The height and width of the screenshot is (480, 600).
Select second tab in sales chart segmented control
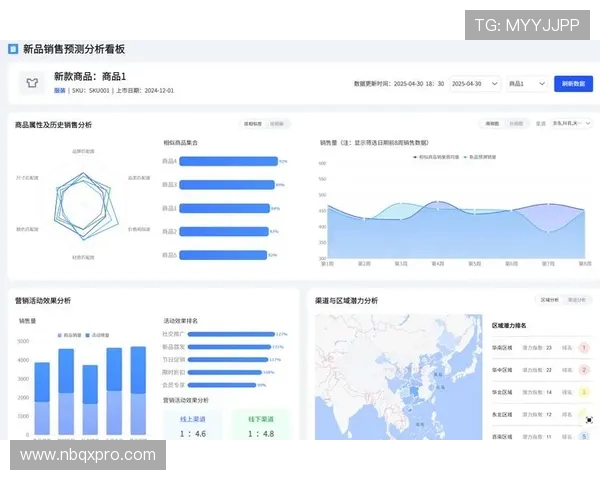pyautogui.click(x=516, y=124)
